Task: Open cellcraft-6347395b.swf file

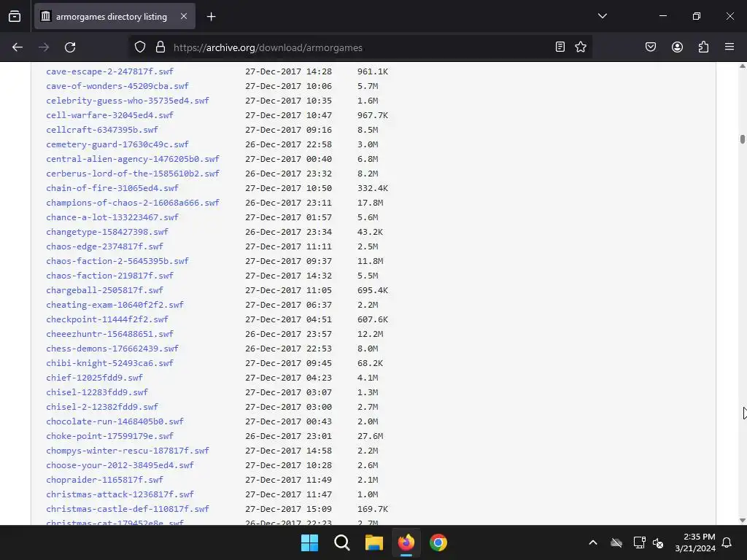Action: pyautogui.click(x=102, y=130)
